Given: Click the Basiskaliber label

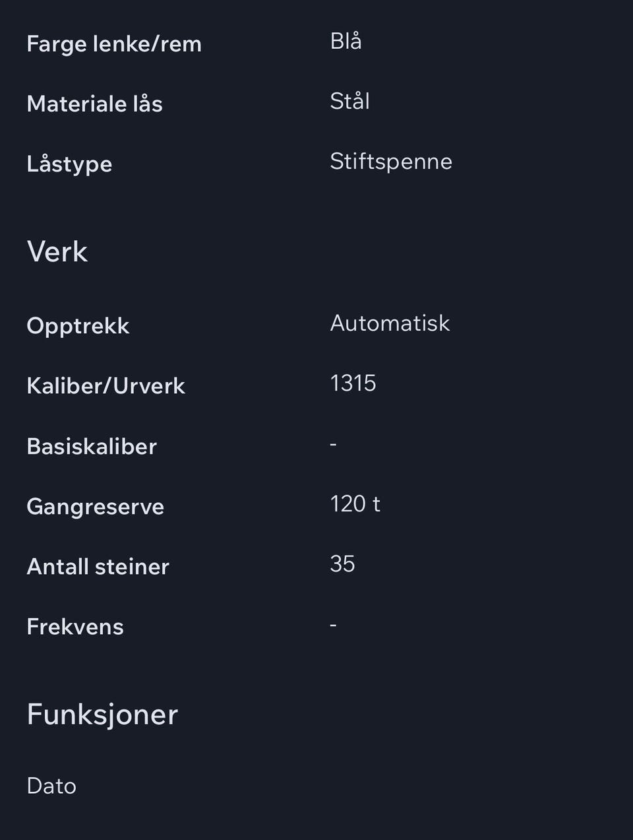Looking at the screenshot, I should pos(92,447).
